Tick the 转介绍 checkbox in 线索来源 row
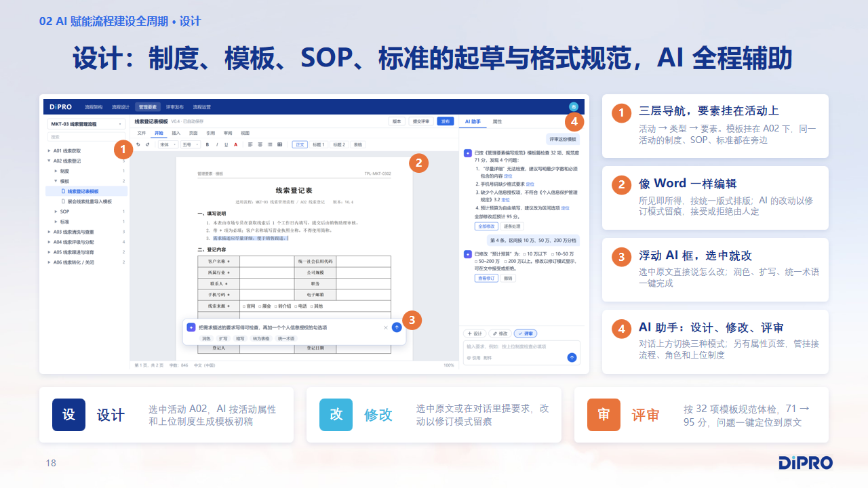This screenshot has width=868, height=488. [x=277, y=306]
